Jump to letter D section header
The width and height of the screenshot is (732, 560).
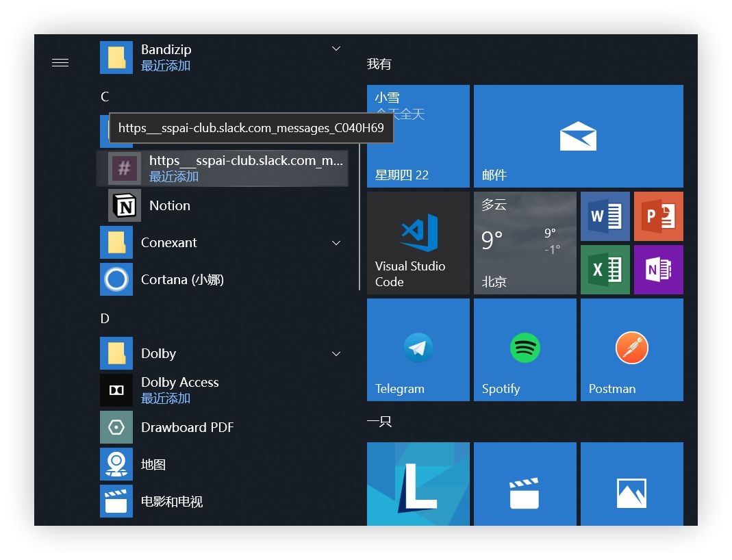(x=105, y=318)
